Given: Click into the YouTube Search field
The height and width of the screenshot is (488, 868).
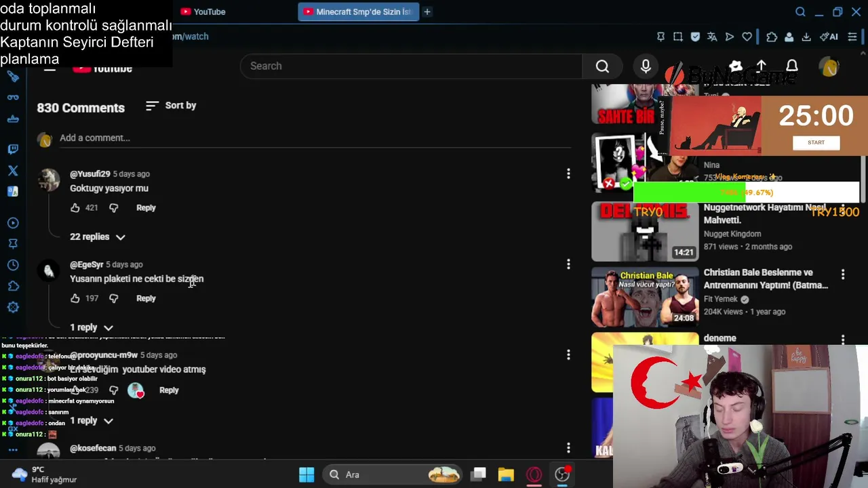Looking at the screenshot, I should pos(411,66).
